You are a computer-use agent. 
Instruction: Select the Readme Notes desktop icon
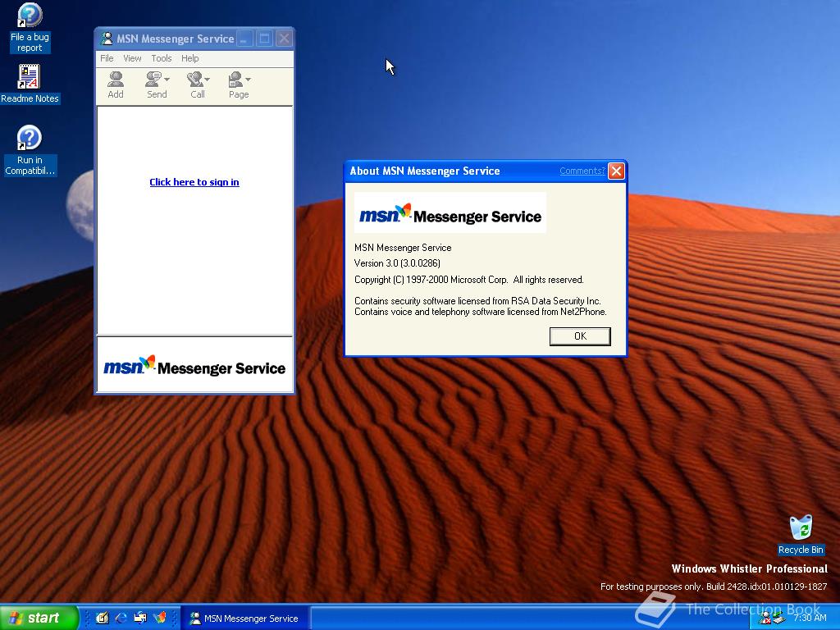coord(30,84)
